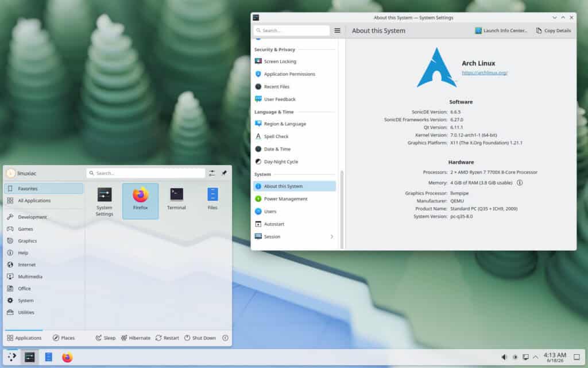Screen dimensions: 588x368
Task: Open Help category in launcher
Action: coord(44,253)
